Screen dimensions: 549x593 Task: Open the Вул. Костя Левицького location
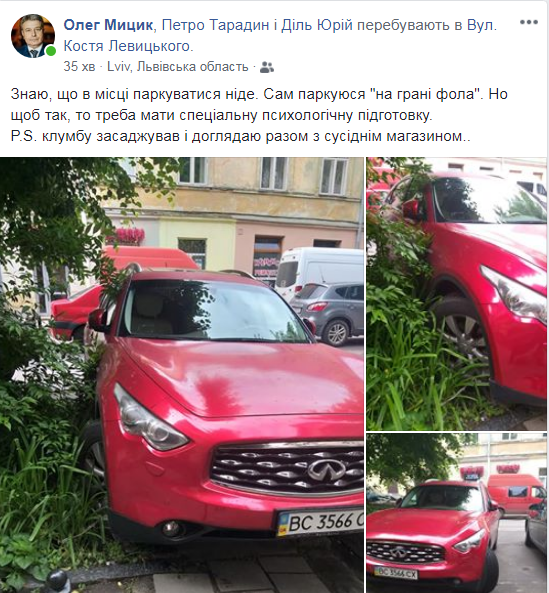280,36
